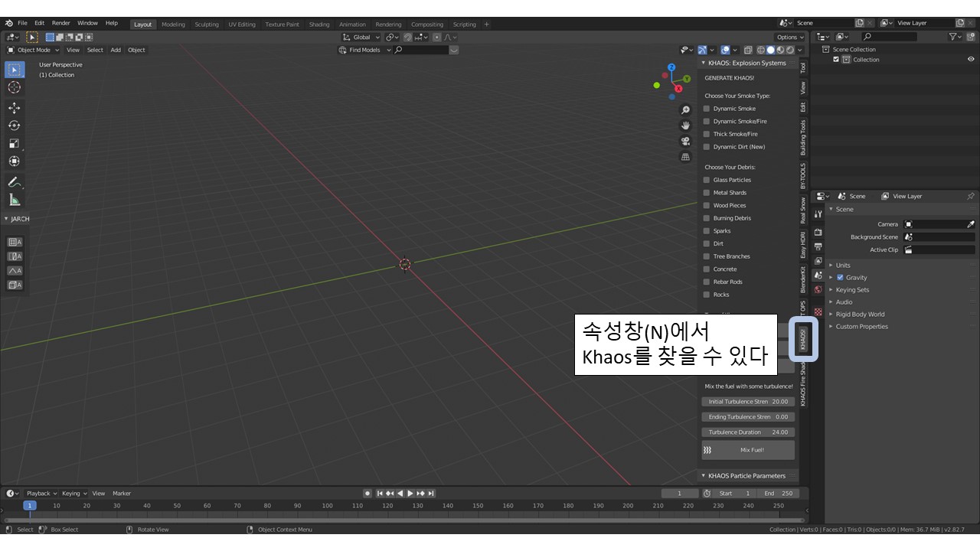Adjust the Initial Turbulence Strength slider
This screenshot has width=980, height=551.
[748, 401]
